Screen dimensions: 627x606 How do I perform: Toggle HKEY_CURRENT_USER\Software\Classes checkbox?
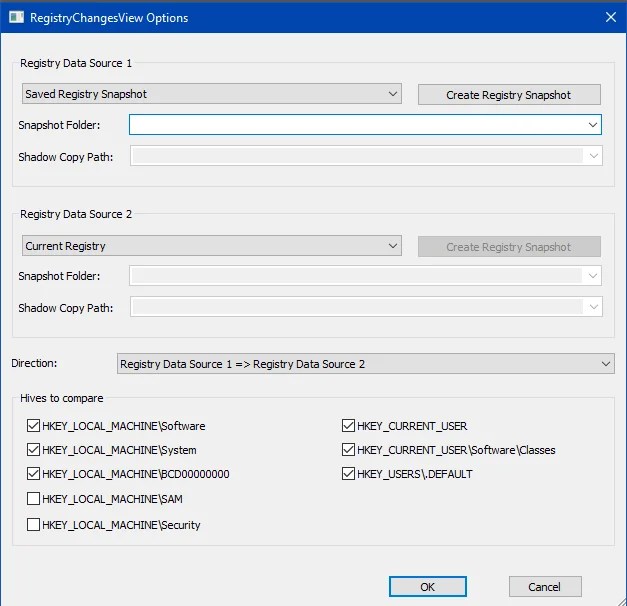[x=348, y=450]
